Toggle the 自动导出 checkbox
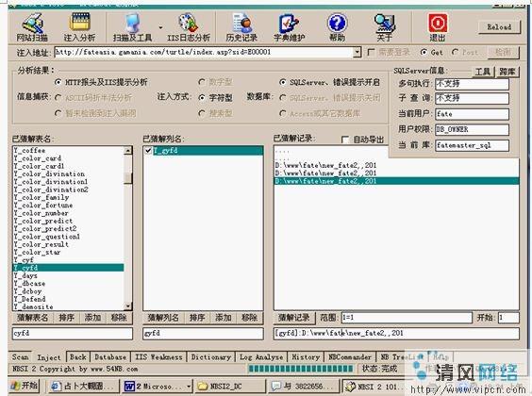Image resolution: width=532 pixels, height=396 pixels. point(345,140)
